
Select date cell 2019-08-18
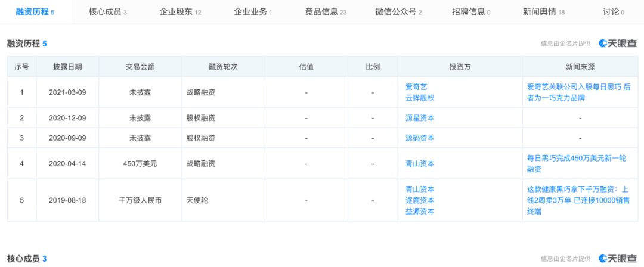point(67,200)
